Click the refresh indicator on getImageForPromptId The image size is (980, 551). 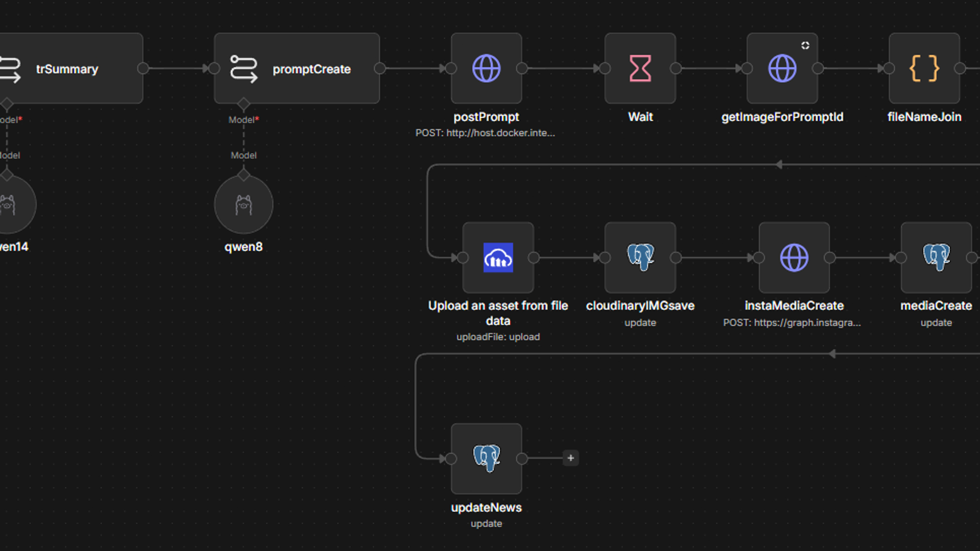click(805, 46)
